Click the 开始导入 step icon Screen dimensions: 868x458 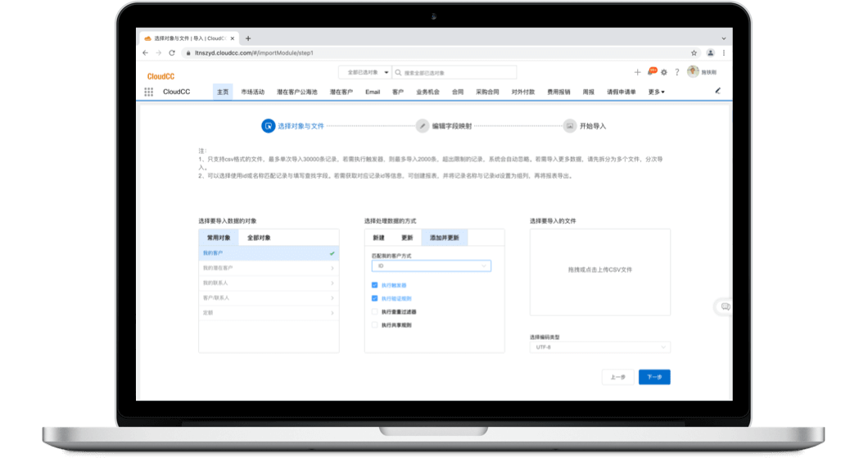[x=570, y=126]
